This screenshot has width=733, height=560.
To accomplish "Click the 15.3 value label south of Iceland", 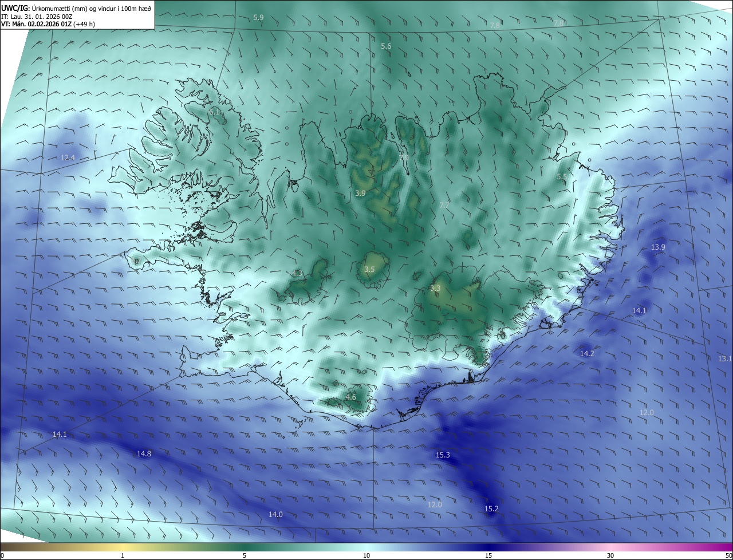I will pos(443,455).
